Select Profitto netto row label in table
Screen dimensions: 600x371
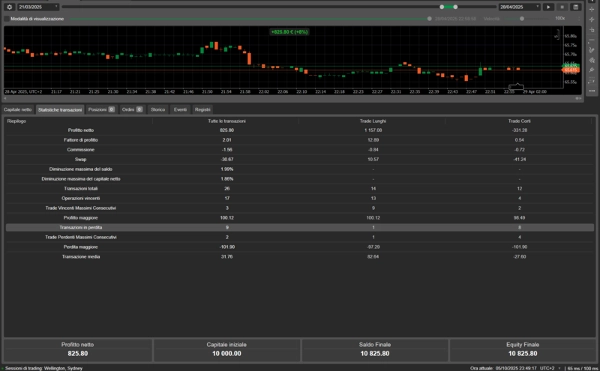[x=80, y=130]
